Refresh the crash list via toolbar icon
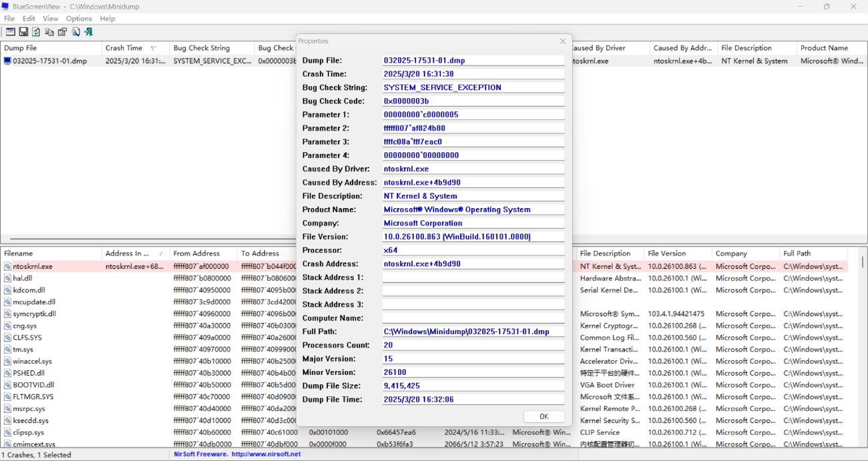The image size is (868, 461). tap(36, 32)
